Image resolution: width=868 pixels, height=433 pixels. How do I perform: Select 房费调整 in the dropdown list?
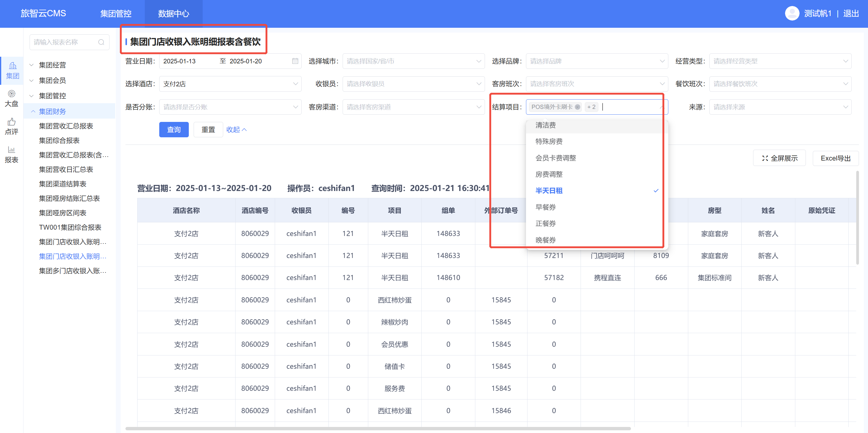pos(597,174)
